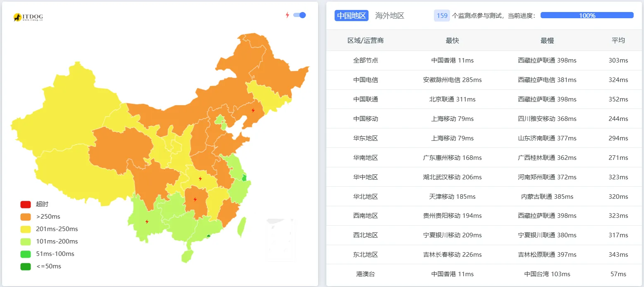644x287 pixels.
Task: Switch to the 海外地区 tab
Action: click(389, 15)
